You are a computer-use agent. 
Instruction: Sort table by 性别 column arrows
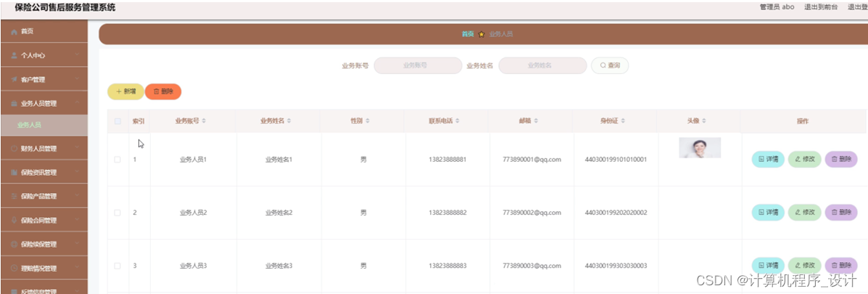pos(368,121)
